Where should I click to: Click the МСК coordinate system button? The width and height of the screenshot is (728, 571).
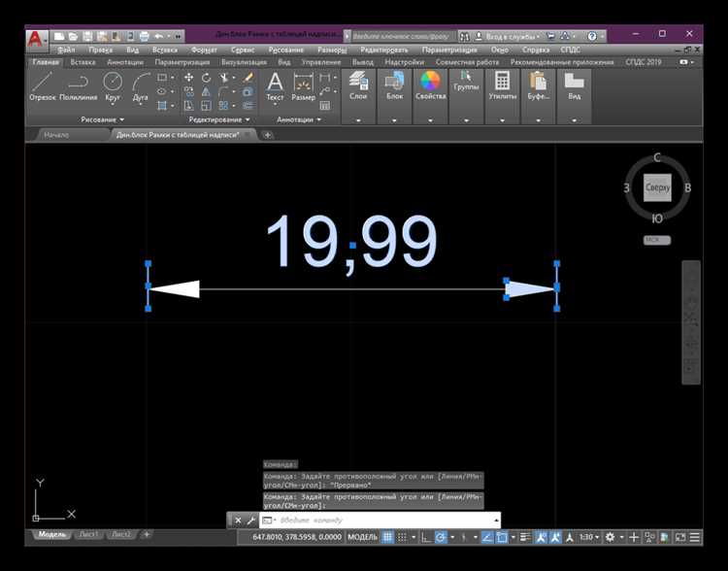[656, 240]
